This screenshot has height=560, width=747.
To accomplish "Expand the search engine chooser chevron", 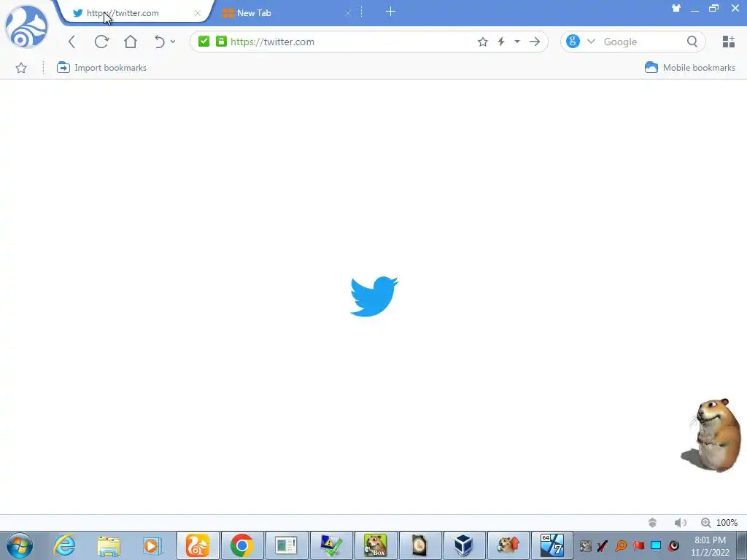I will 591,42.
